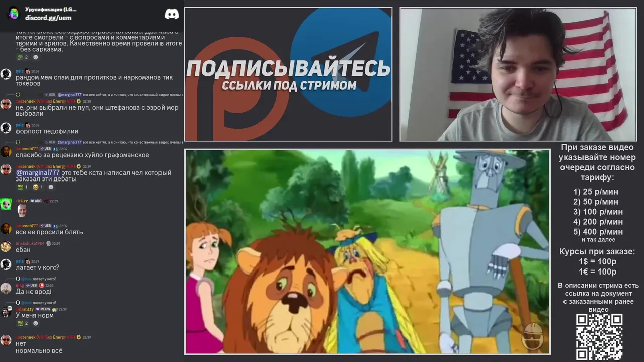Click the streamer's webcam feed
Screen dimensions: 644x362
click(518, 74)
